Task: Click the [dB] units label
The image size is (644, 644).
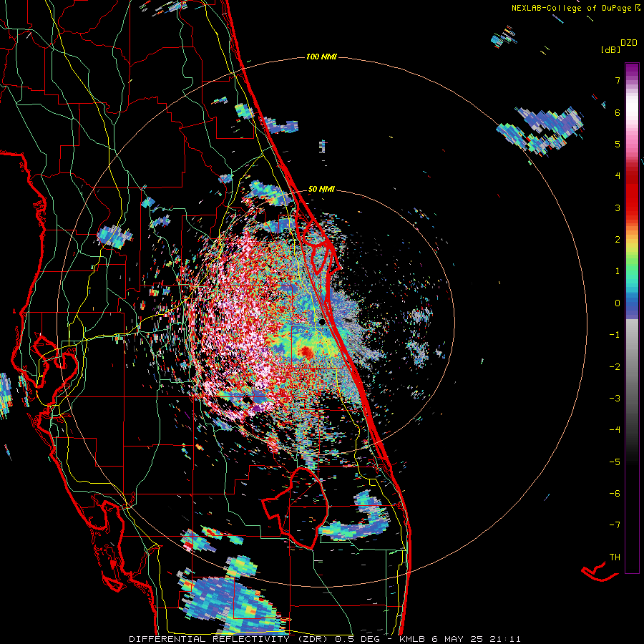Action: (610, 50)
